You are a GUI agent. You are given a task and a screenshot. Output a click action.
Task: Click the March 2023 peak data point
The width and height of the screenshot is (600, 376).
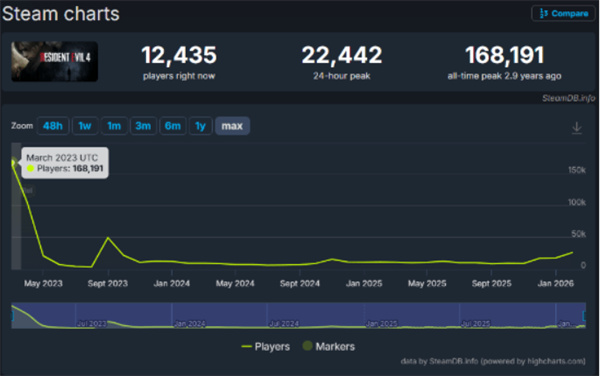click(13, 162)
